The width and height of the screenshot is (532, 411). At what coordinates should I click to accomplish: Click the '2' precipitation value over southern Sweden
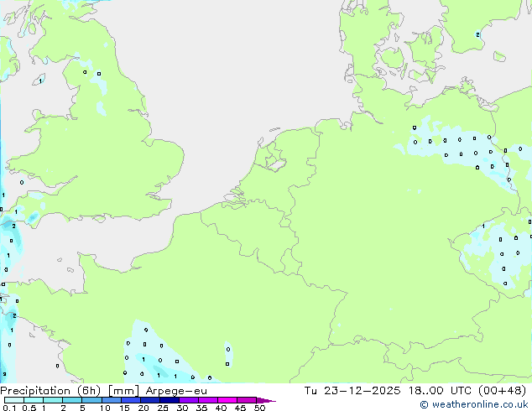(477, 34)
